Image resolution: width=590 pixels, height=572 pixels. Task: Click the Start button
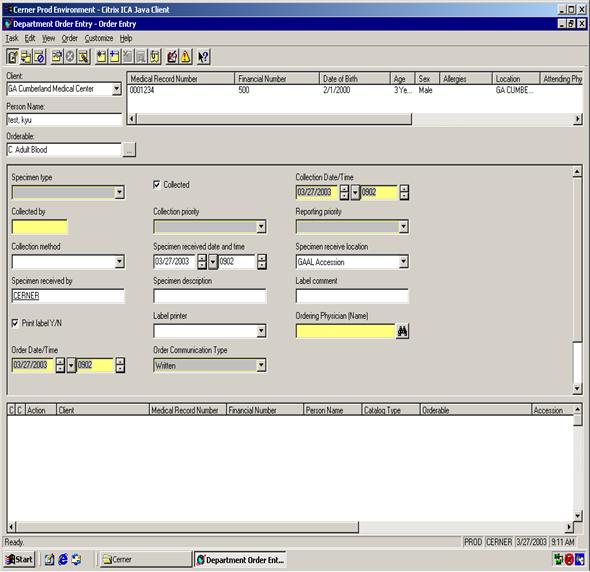(x=19, y=560)
